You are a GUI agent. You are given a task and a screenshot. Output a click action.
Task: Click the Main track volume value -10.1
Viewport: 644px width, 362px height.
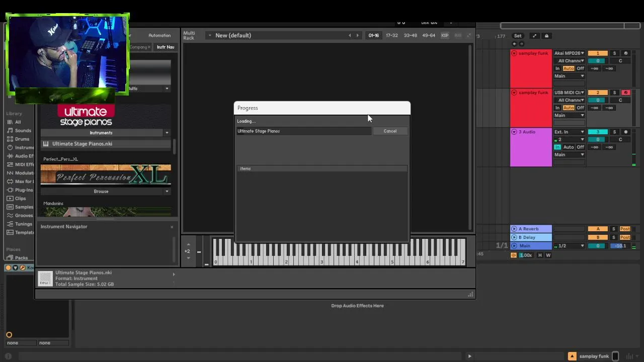(620, 246)
